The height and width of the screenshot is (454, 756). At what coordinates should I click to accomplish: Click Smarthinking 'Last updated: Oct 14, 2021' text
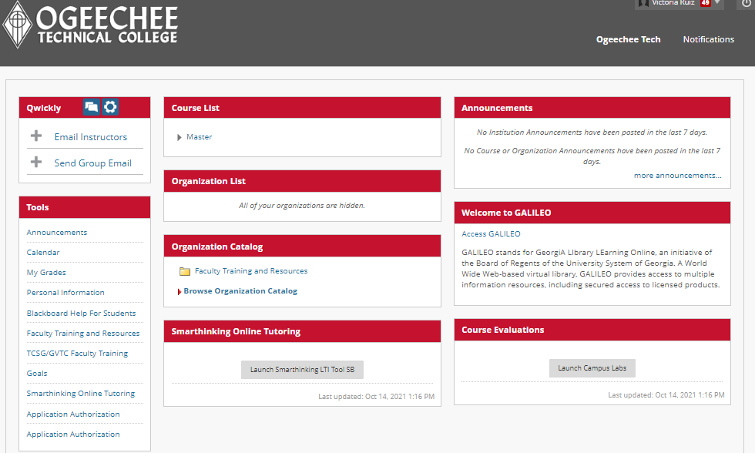(x=377, y=397)
